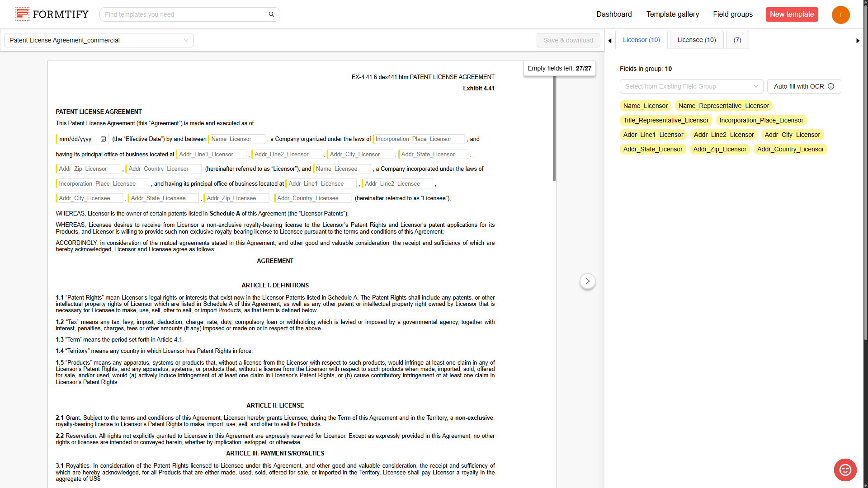This screenshot has width=868, height=488.
Task: Select the Addr_Zip_Licensor yellow field tag
Action: [x=720, y=149]
